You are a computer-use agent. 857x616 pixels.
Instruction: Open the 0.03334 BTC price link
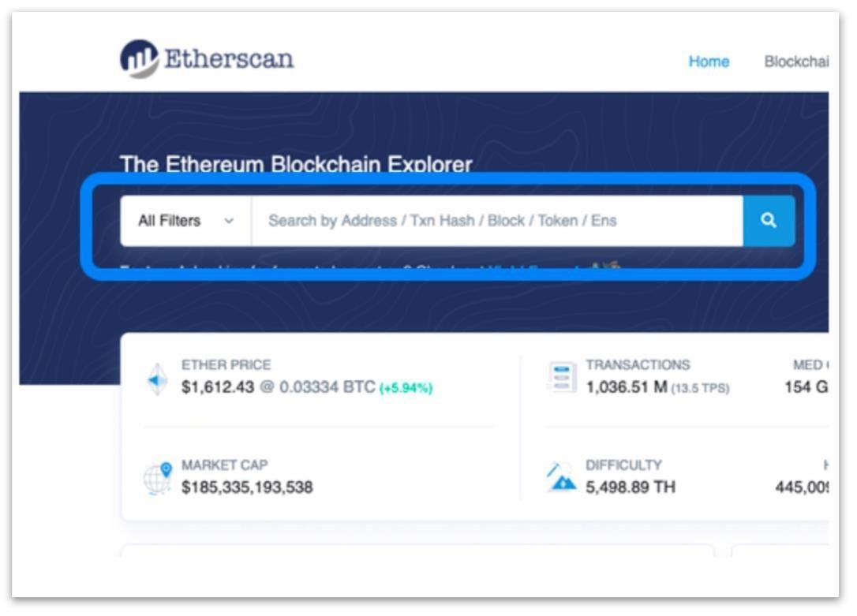coord(327,387)
